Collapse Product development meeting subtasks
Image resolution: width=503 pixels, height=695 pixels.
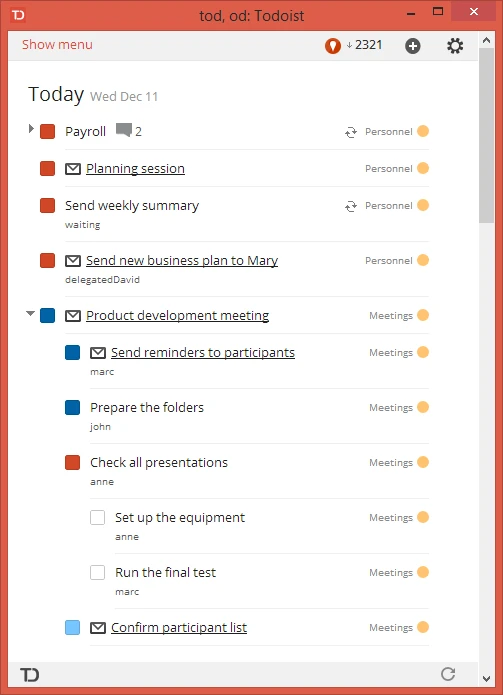tap(30, 313)
